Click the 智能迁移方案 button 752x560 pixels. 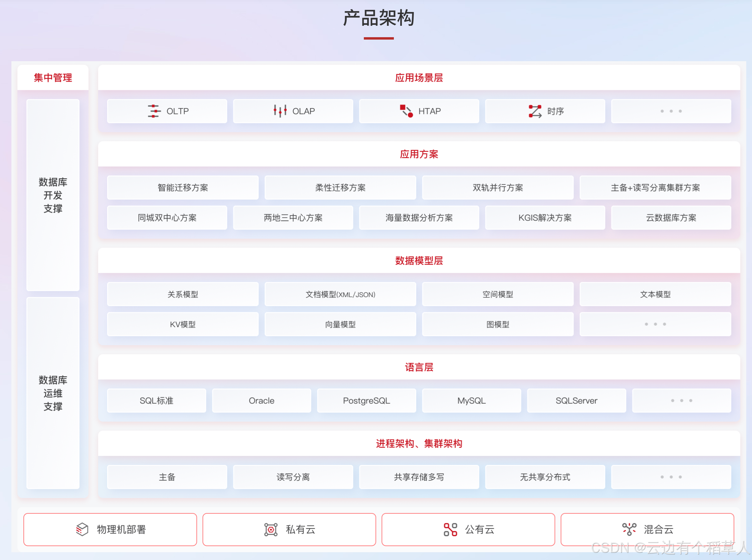coord(183,187)
